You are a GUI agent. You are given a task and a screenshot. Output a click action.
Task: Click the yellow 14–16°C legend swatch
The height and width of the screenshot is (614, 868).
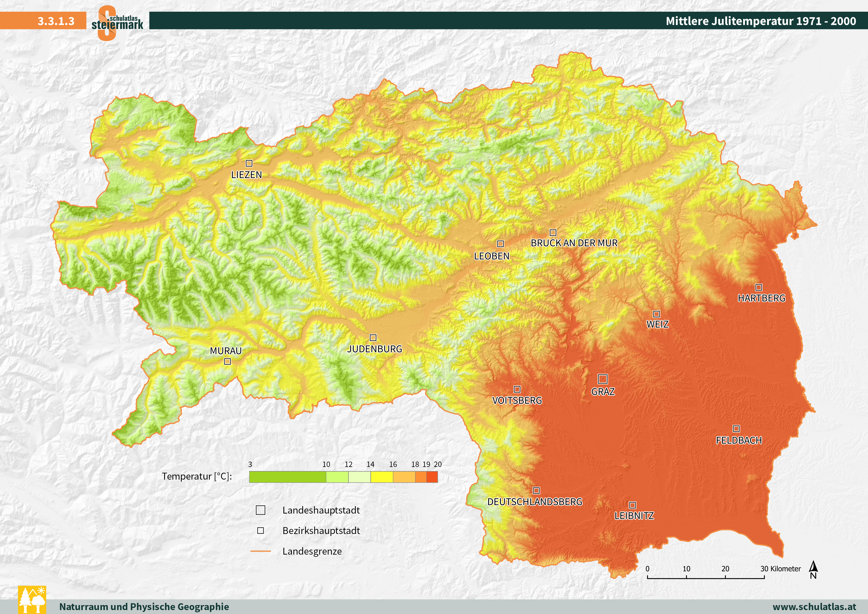tap(382, 477)
